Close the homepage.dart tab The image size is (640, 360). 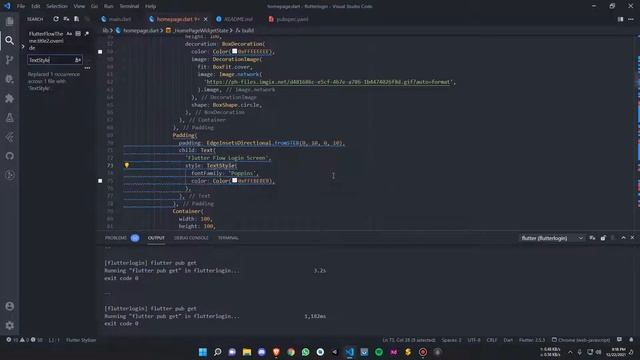(x=205, y=19)
